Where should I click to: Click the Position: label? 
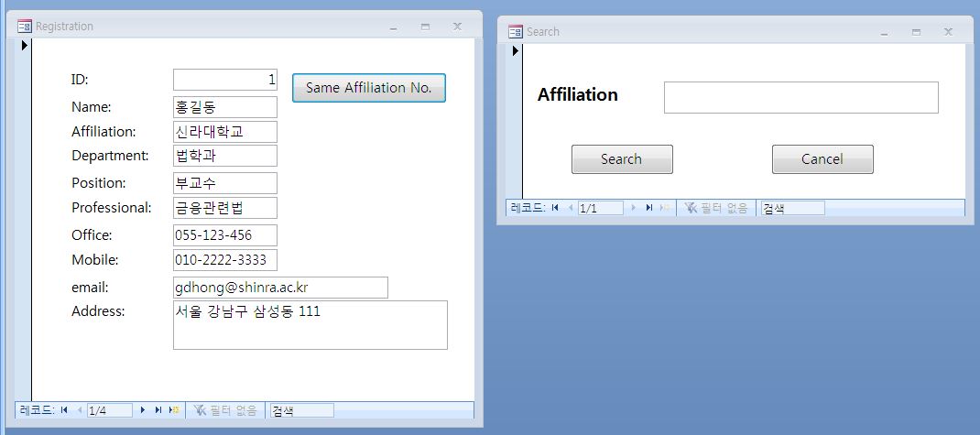click(x=99, y=183)
